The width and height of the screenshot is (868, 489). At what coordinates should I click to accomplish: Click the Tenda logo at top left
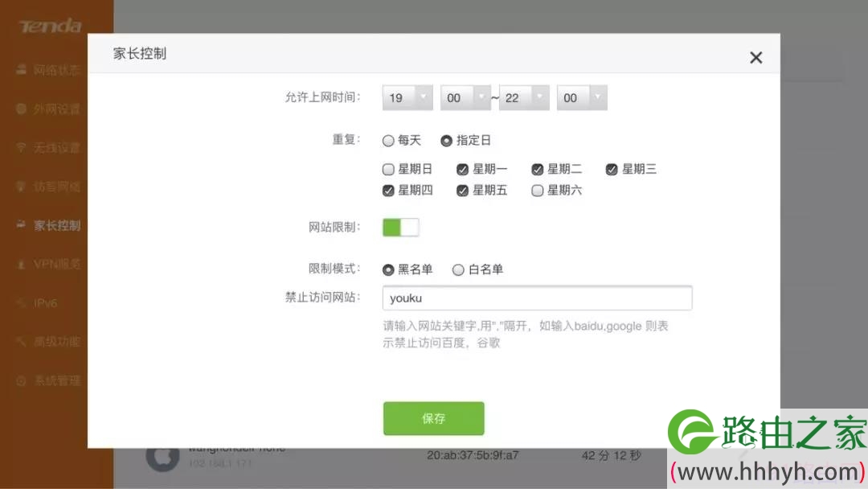(x=50, y=26)
